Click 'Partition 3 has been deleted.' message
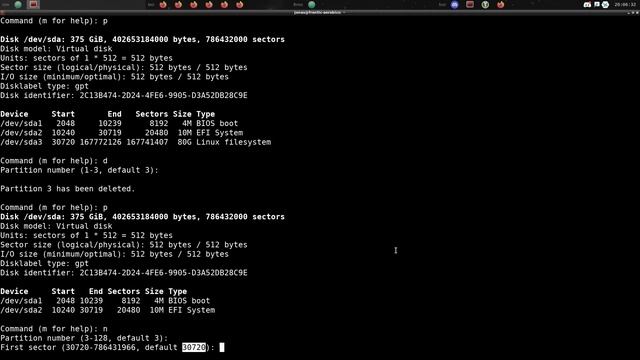The height and width of the screenshot is (360, 640). pyautogui.click(x=68, y=189)
